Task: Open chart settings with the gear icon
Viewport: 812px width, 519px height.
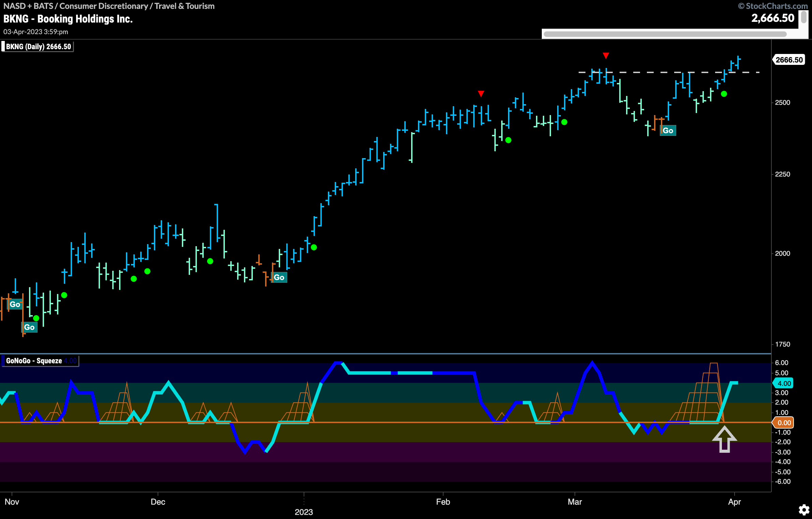Action: click(804, 510)
